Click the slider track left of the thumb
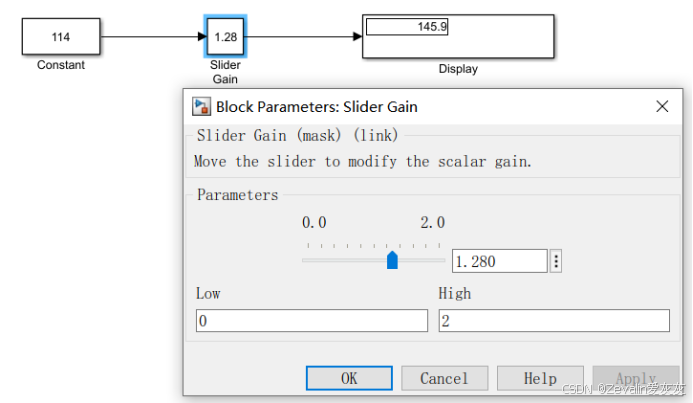Image resolution: width=693 pixels, height=403 pixels. 343,260
